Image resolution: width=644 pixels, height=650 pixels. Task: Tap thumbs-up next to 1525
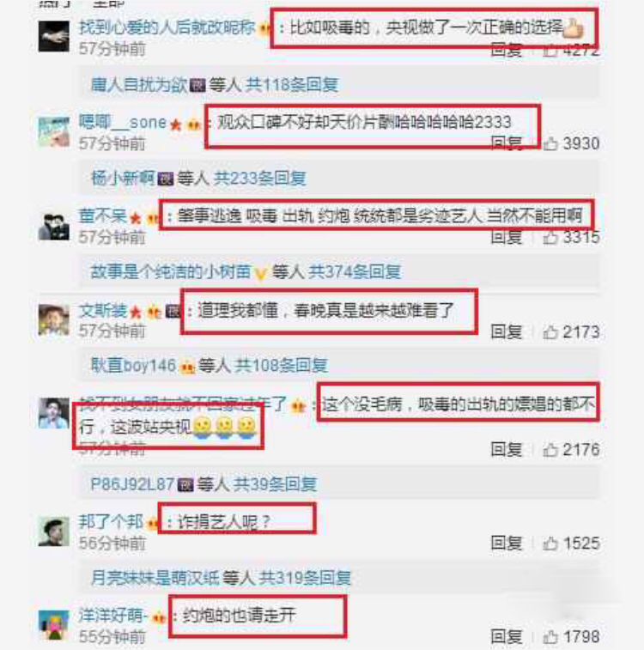[x=550, y=544]
